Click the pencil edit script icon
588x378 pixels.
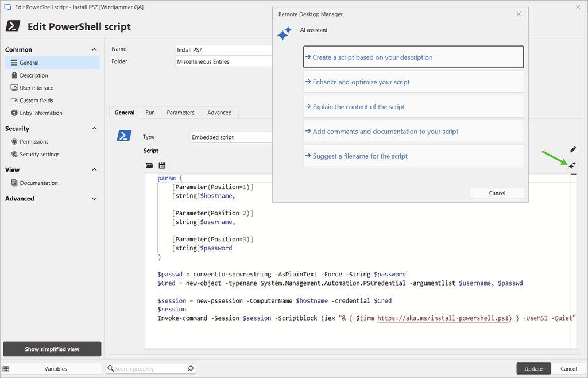point(572,149)
